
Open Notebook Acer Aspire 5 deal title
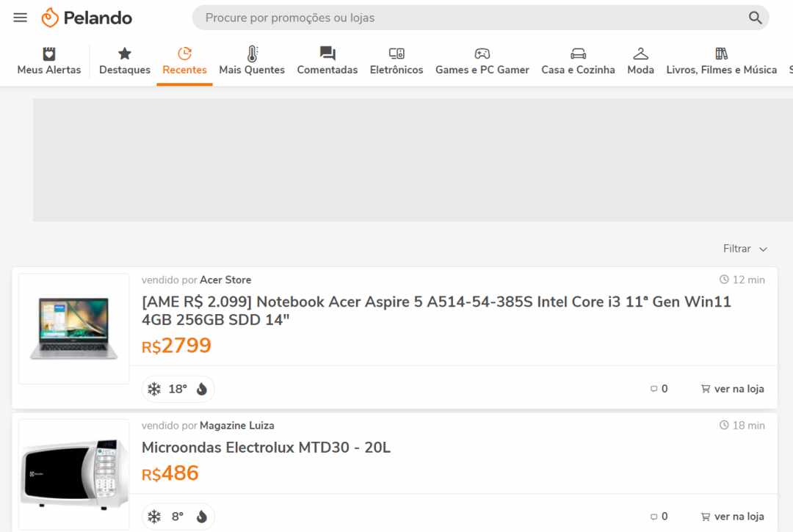coord(436,310)
